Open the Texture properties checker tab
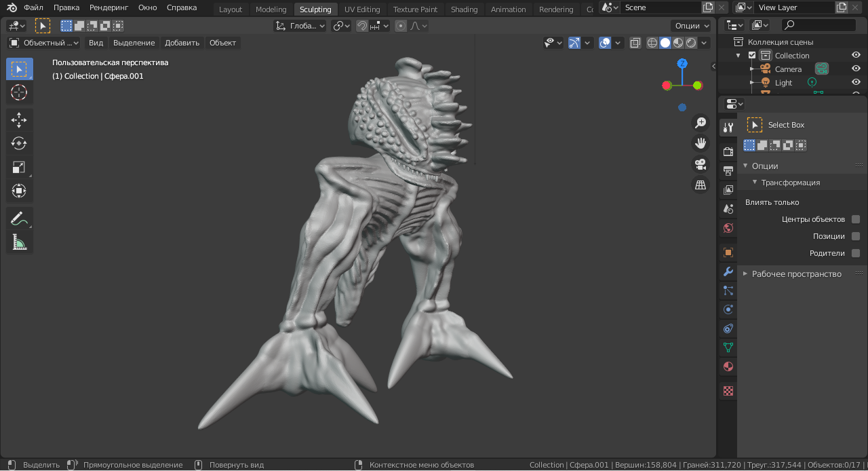The image size is (868, 471). (x=728, y=391)
